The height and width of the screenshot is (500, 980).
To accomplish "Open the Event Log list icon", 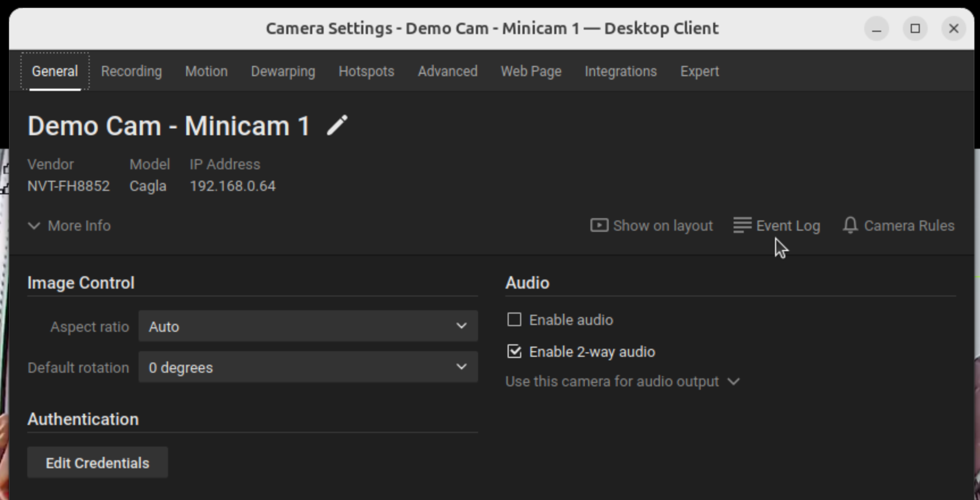I will 742,226.
